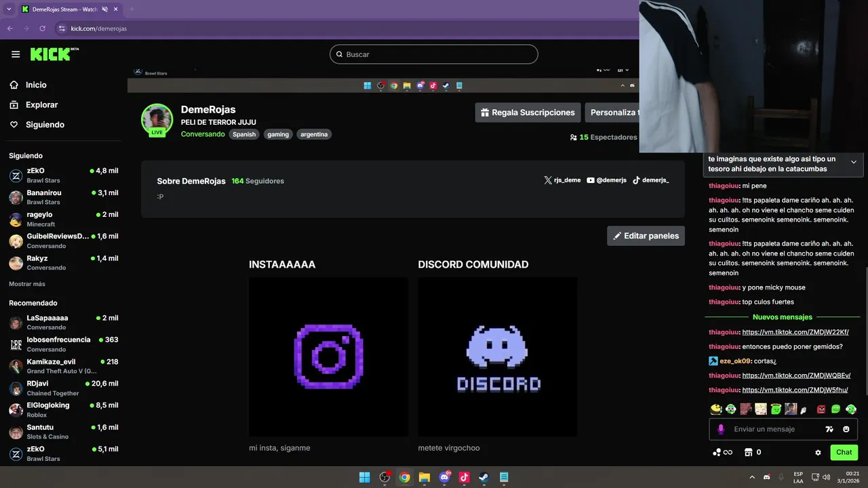This screenshot has height=488, width=868.
Task: Open Explorar in the sidebar
Action: tap(41, 105)
